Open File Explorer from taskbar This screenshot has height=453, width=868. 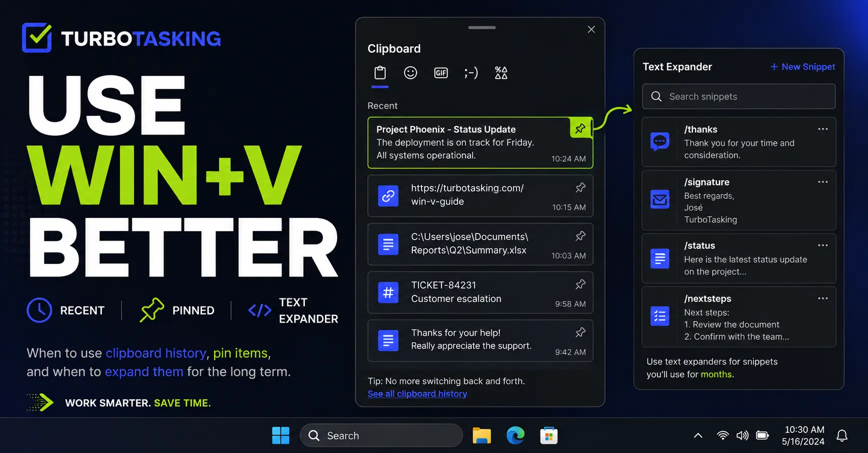(482, 435)
